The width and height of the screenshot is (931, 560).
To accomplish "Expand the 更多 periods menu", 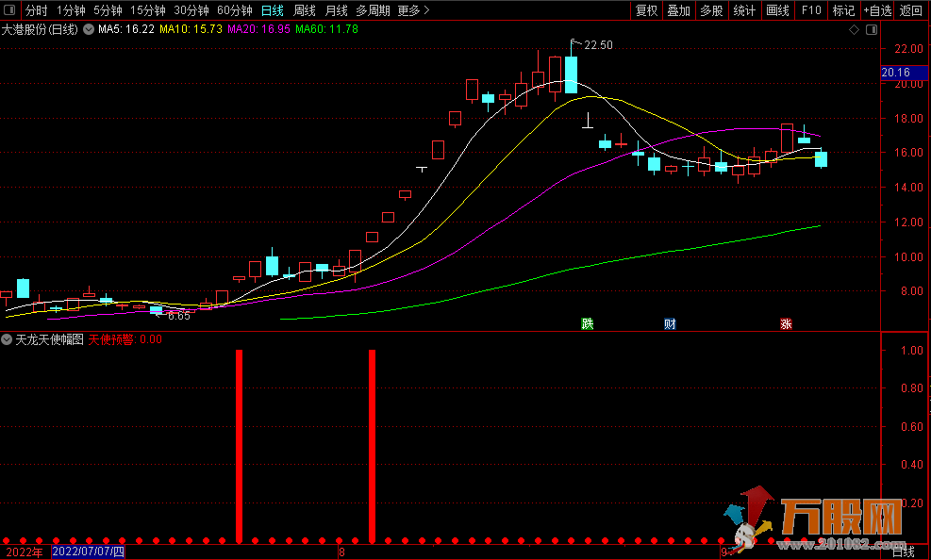I will pos(413,10).
